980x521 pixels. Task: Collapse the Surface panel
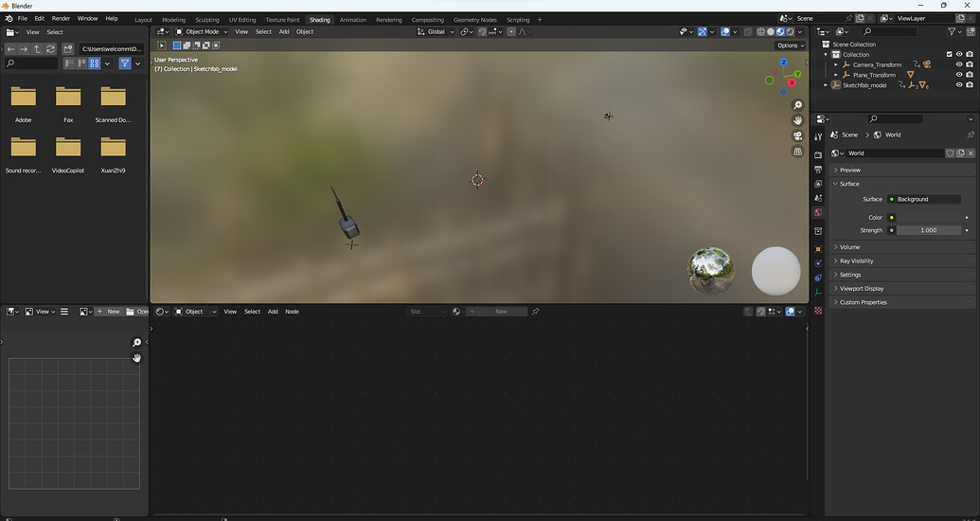point(901,184)
